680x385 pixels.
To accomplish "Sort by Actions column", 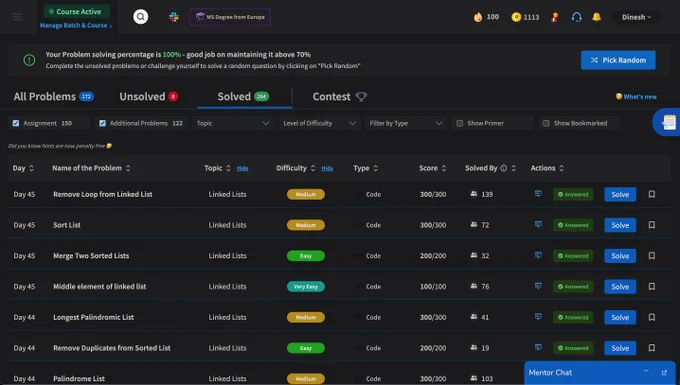I will 562,168.
